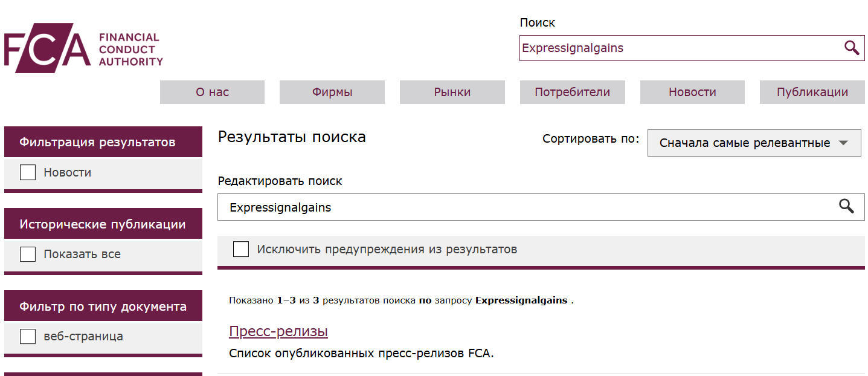Click the top Поиск input field
Screen dimensions: 868x376
pyautogui.click(x=677, y=48)
